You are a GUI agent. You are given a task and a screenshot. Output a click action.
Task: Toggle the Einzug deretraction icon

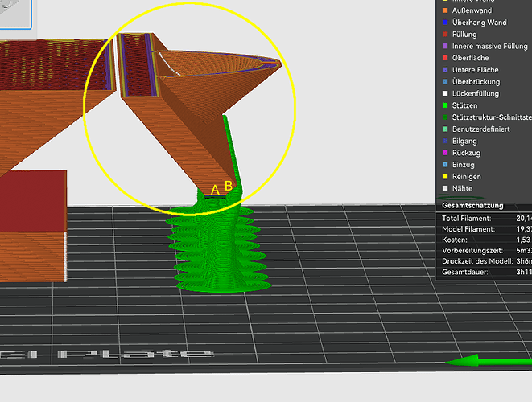click(x=445, y=165)
